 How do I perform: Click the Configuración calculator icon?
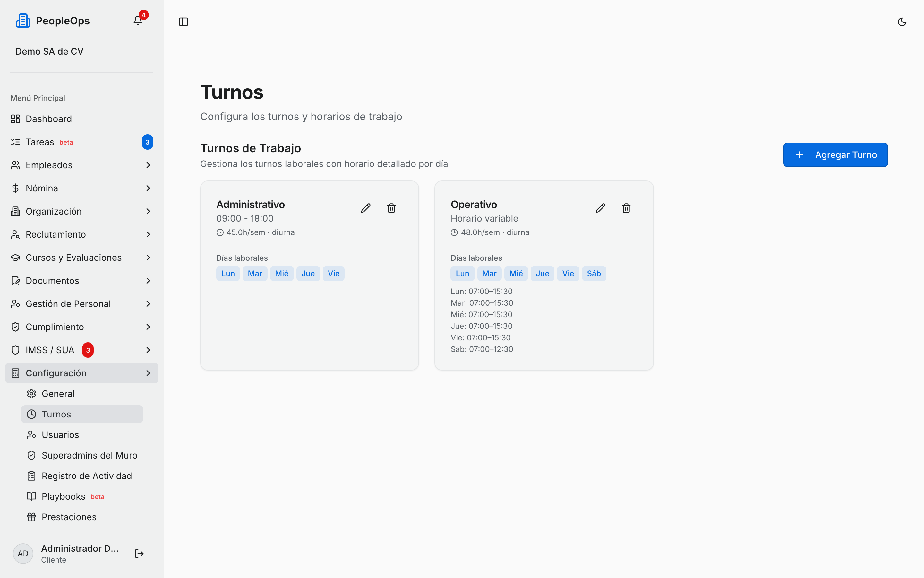(15, 373)
